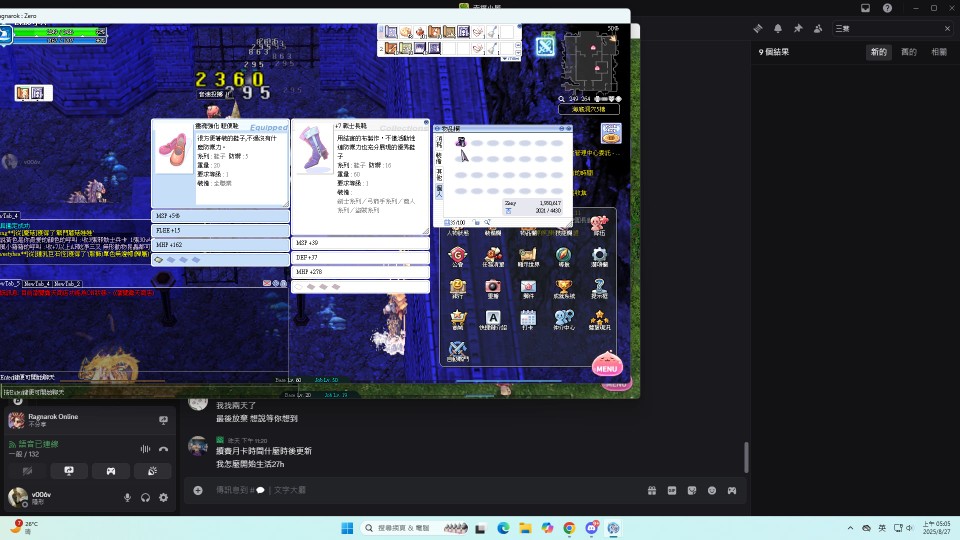This screenshot has height=540, width=960.
Task: Sort search results by 相關
Action: (x=939, y=52)
